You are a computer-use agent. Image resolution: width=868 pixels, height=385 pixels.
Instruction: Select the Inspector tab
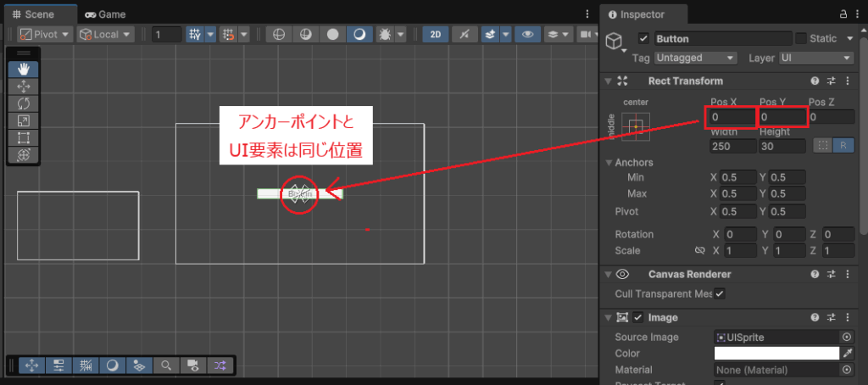pos(643,14)
